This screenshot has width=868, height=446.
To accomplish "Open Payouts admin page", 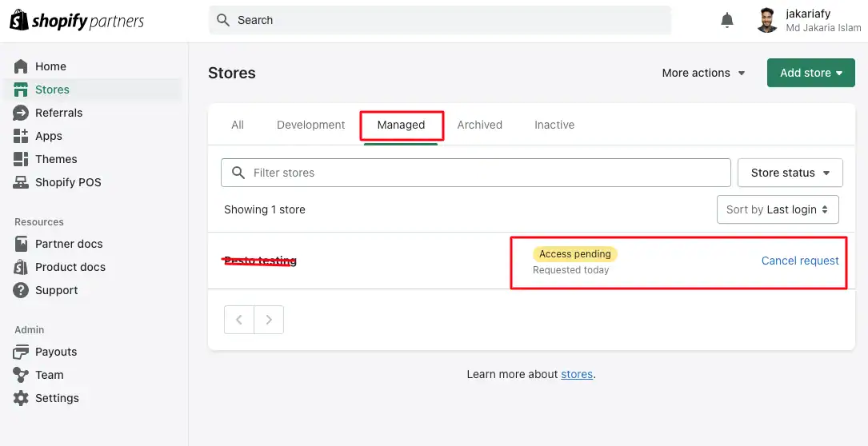I will (56, 352).
